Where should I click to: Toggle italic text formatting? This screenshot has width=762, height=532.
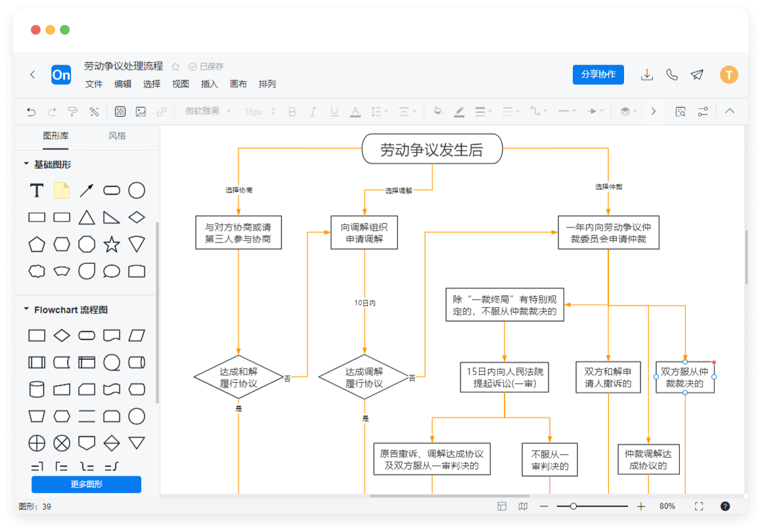click(x=313, y=112)
